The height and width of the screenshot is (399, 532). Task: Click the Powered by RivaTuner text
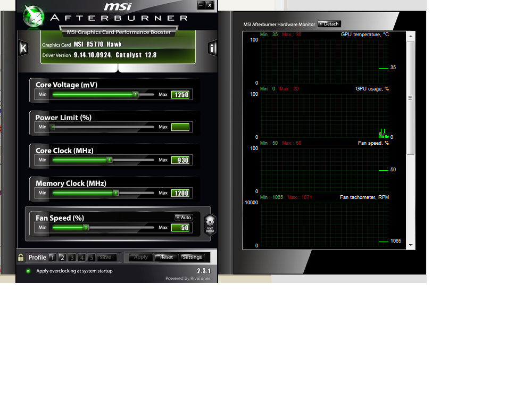[188, 278]
